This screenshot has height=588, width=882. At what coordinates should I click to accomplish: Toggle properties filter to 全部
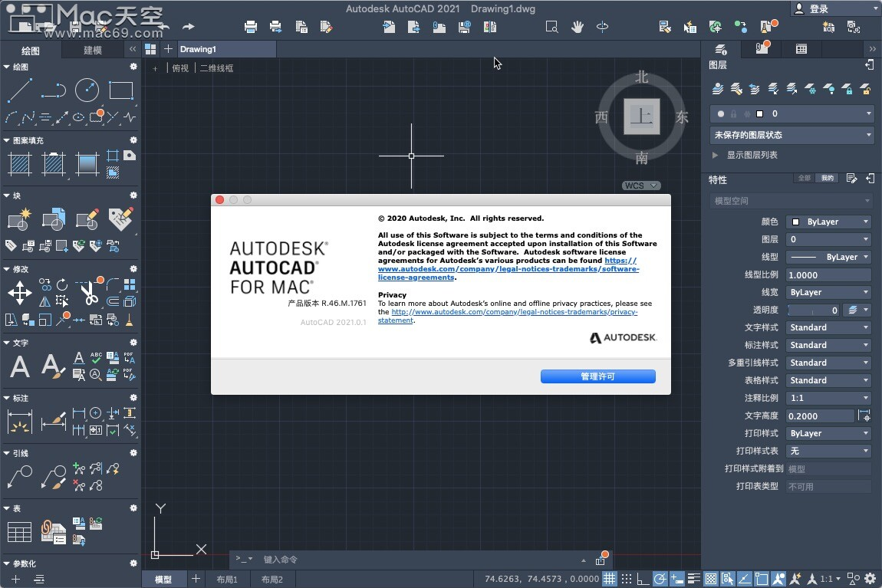click(804, 178)
